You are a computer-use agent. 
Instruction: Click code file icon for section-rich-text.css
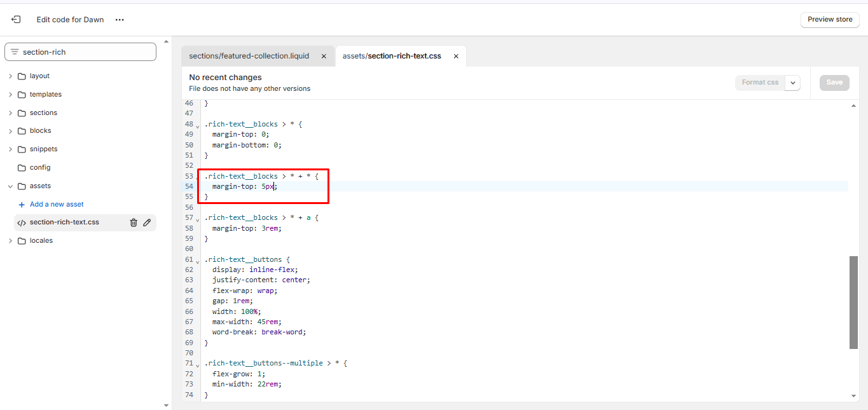coord(22,223)
